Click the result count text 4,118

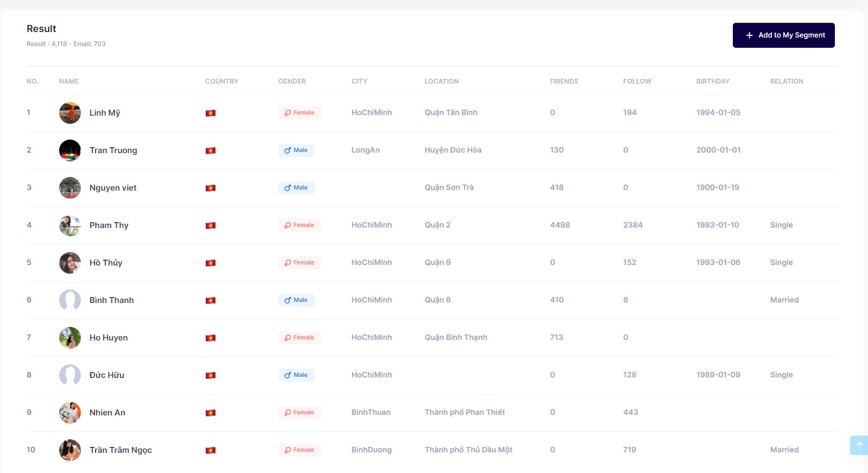59,44
